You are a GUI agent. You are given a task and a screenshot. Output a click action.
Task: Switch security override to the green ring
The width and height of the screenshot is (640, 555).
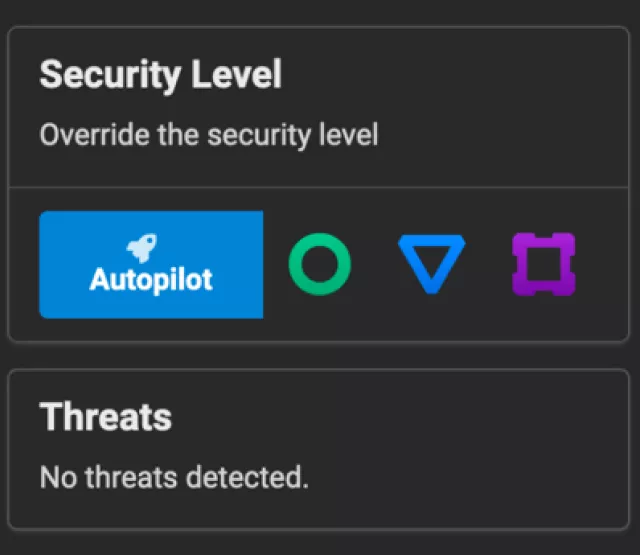point(320,264)
